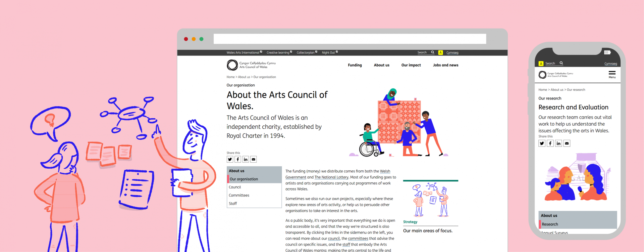644x252 pixels.
Task: Click the magnifier icon in mobile search bar
Action: (561, 63)
